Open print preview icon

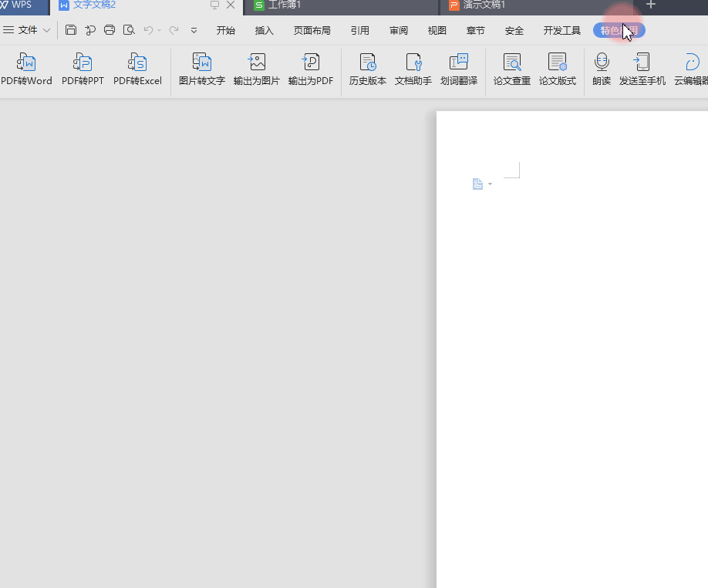[x=129, y=30]
